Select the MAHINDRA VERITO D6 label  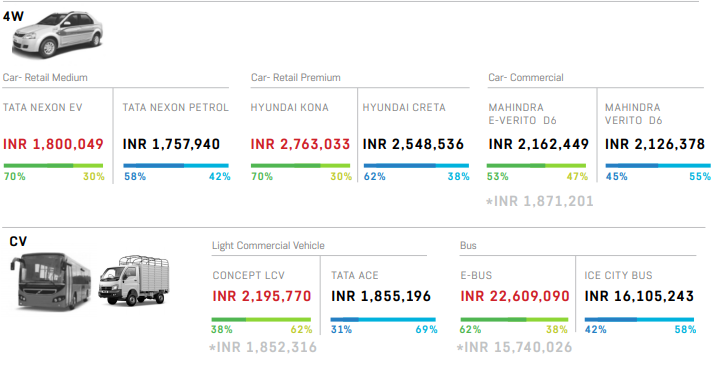(x=634, y=114)
